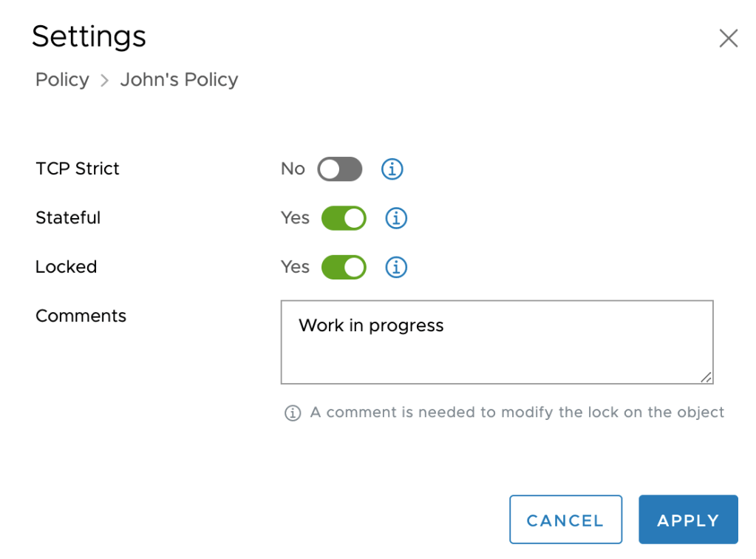
Task: Select John's Policy breadcrumb item
Action: tap(179, 80)
